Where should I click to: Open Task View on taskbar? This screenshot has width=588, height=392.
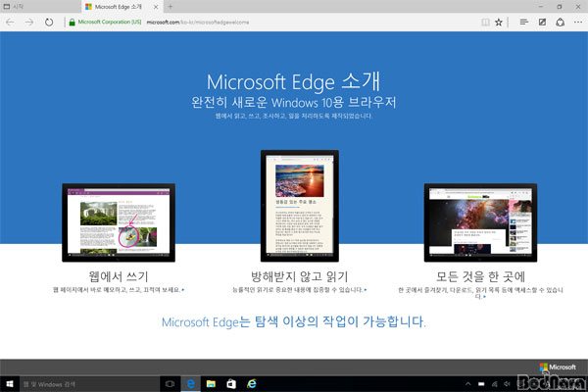pos(170,384)
